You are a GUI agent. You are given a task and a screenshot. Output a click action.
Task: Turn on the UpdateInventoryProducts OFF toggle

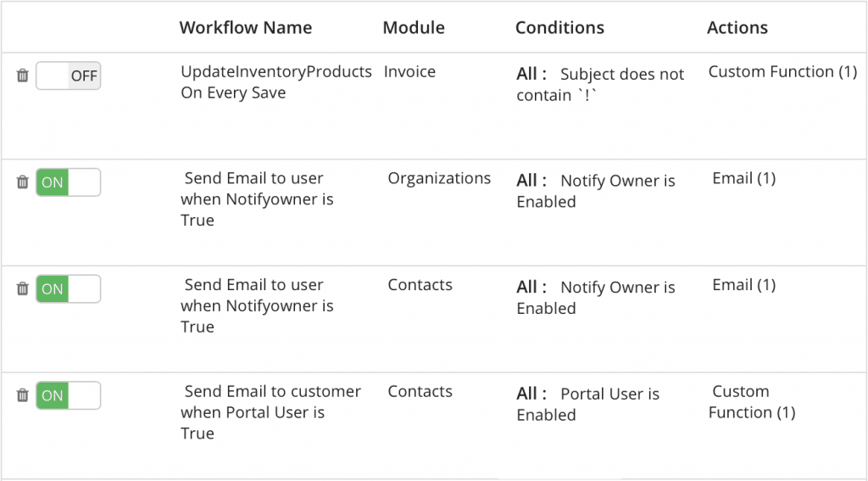point(68,76)
